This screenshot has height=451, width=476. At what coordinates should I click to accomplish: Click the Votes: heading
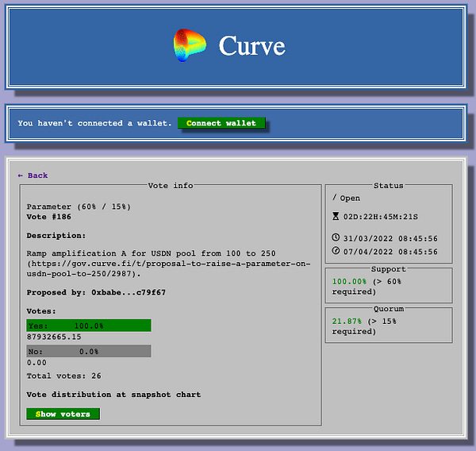(x=41, y=311)
